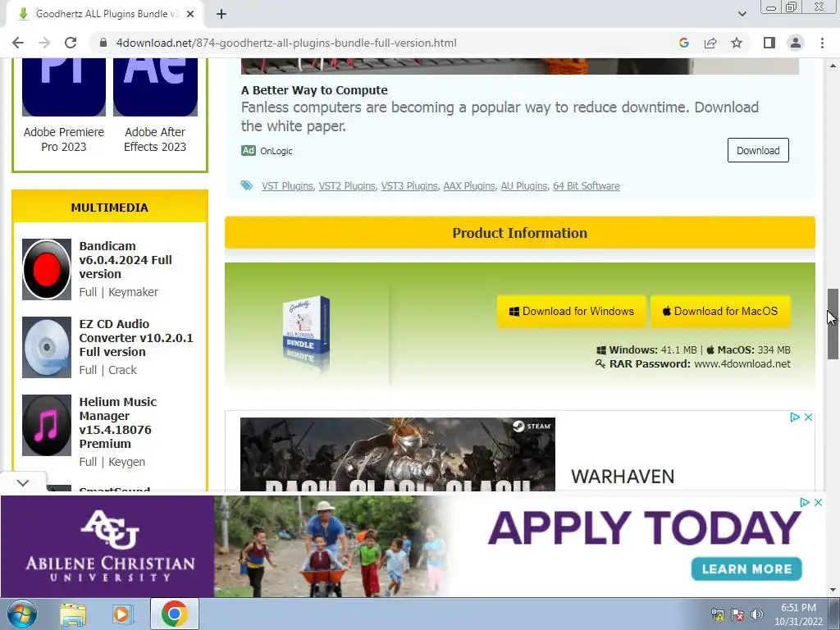Open Helium Music Manager v15.4.18076 Premium link
This screenshot has height=630, width=840.
point(118,422)
